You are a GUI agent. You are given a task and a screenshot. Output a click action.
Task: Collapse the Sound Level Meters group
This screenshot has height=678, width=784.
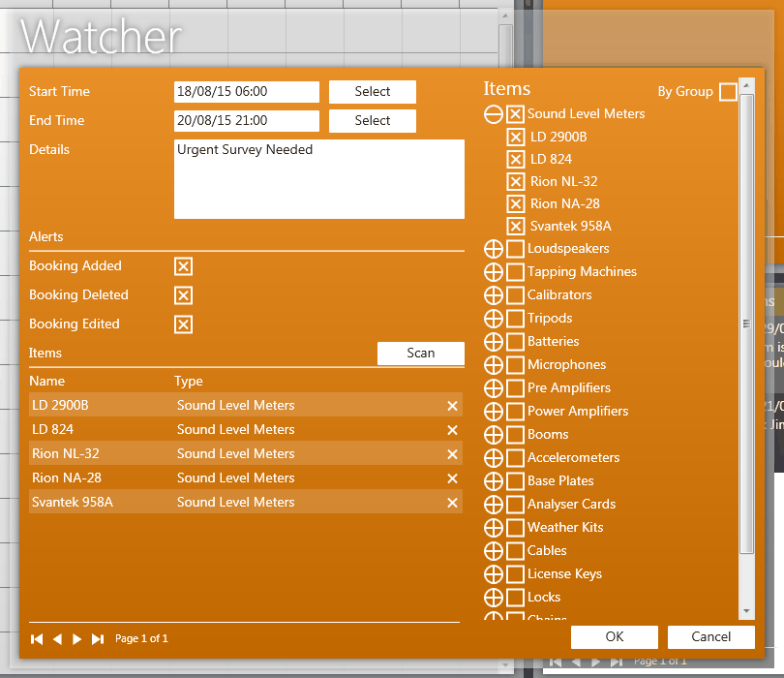pos(494,114)
